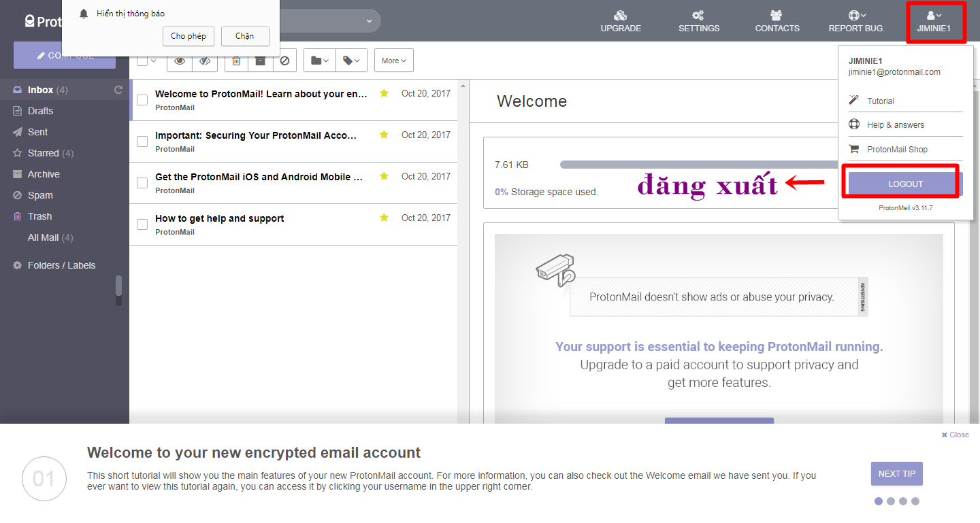Viewport: 980px width, 523px height.
Task: Check the How to get help email
Action: click(142, 224)
